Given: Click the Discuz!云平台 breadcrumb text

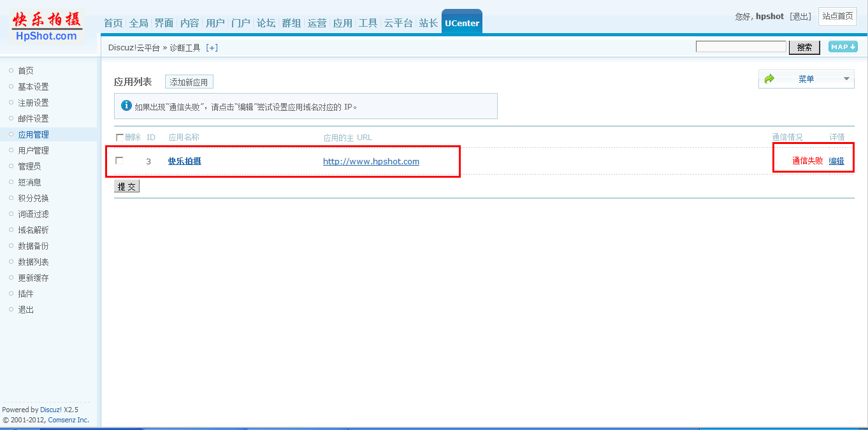Looking at the screenshot, I should (134, 48).
